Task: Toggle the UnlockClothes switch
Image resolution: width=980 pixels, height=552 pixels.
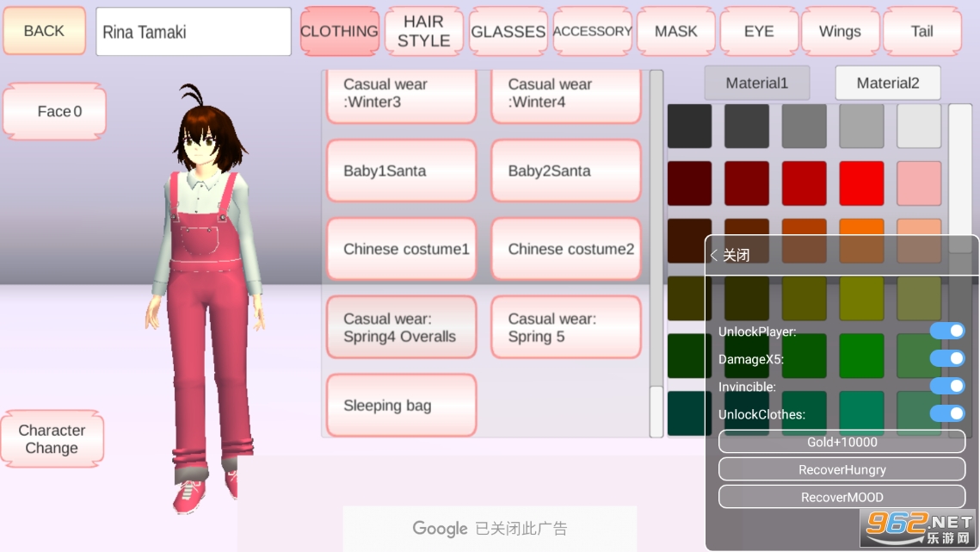Action: tap(946, 413)
